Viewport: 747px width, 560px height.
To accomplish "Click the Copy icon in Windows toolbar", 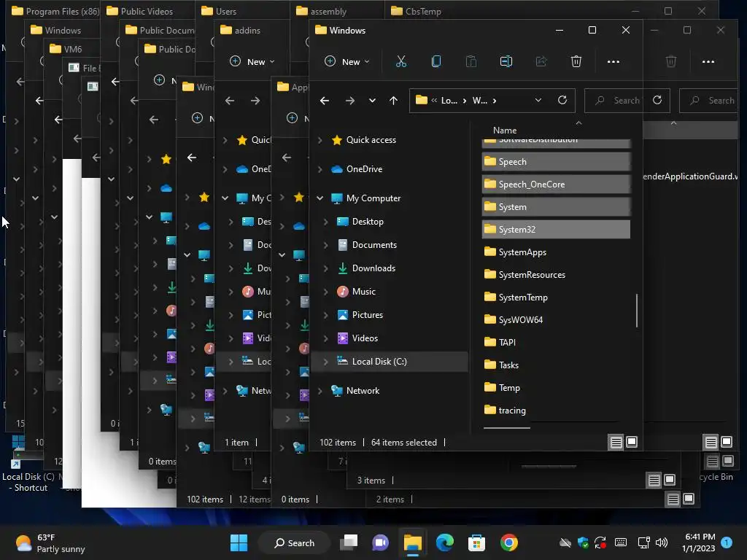I will 436,61.
